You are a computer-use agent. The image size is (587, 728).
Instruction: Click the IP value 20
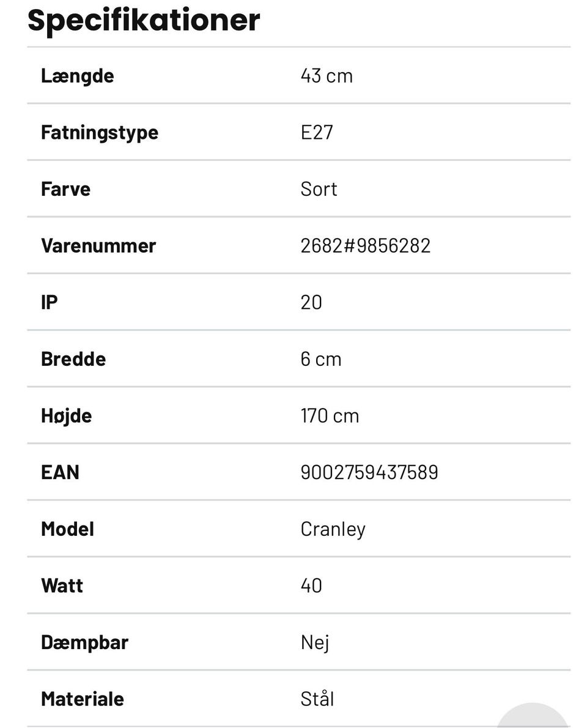tap(311, 302)
